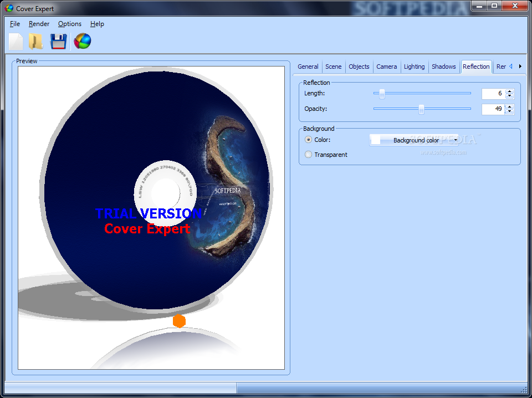This screenshot has height=398, width=532.
Task: Switch to the Lighting tab
Action: pyautogui.click(x=415, y=67)
